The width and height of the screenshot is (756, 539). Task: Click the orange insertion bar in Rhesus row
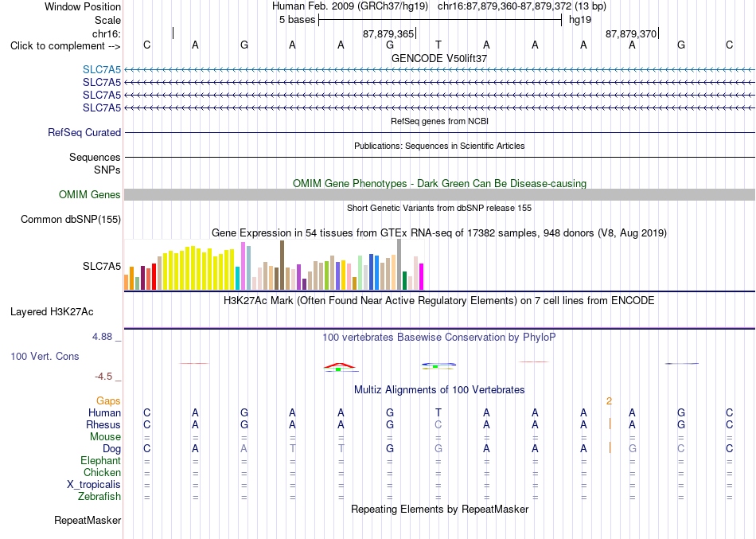point(610,424)
